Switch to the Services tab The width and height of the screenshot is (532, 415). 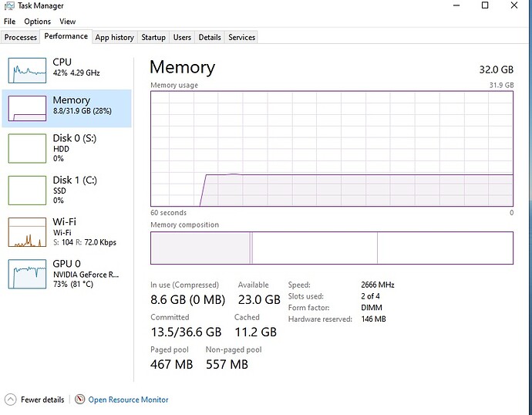[x=241, y=37]
